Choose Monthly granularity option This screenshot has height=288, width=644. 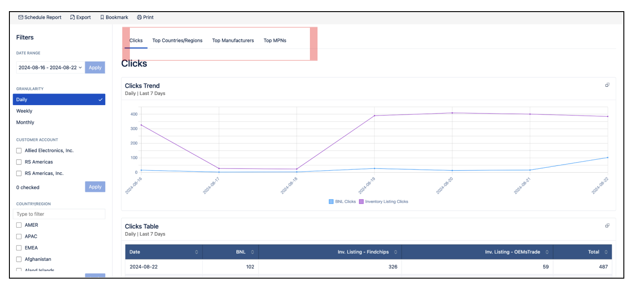pyautogui.click(x=25, y=123)
